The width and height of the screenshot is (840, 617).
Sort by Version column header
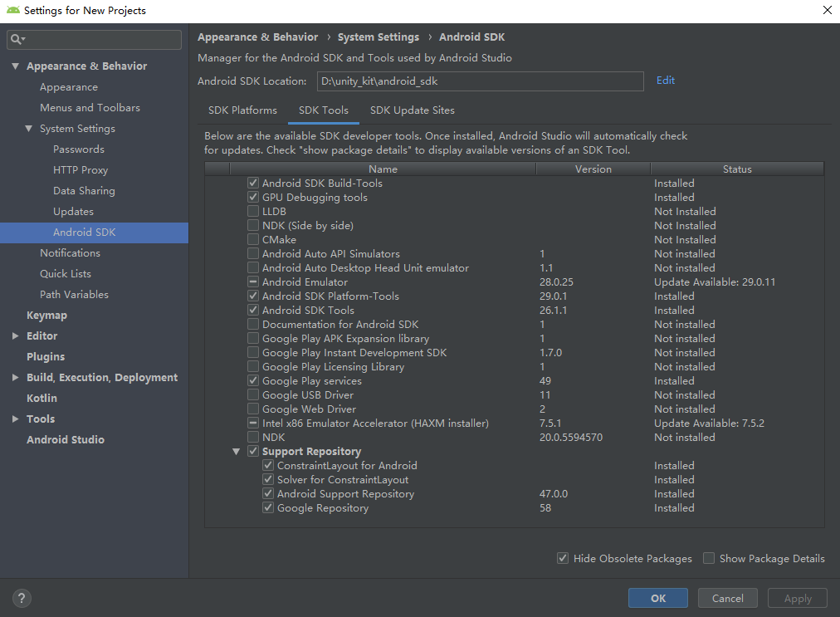(x=593, y=169)
